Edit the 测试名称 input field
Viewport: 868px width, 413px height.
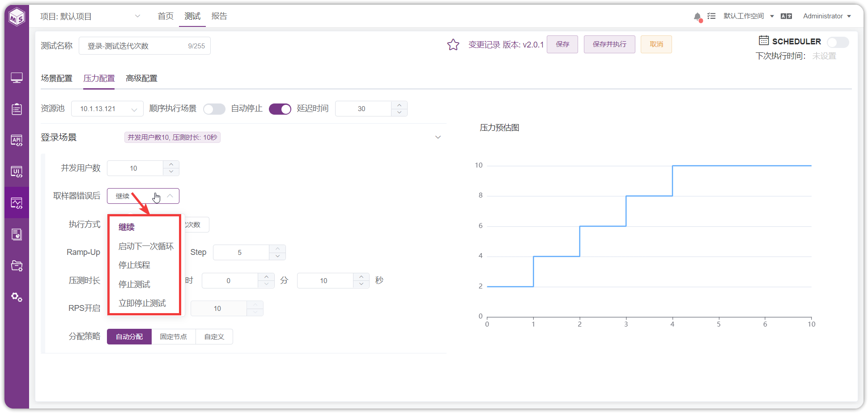click(x=145, y=46)
